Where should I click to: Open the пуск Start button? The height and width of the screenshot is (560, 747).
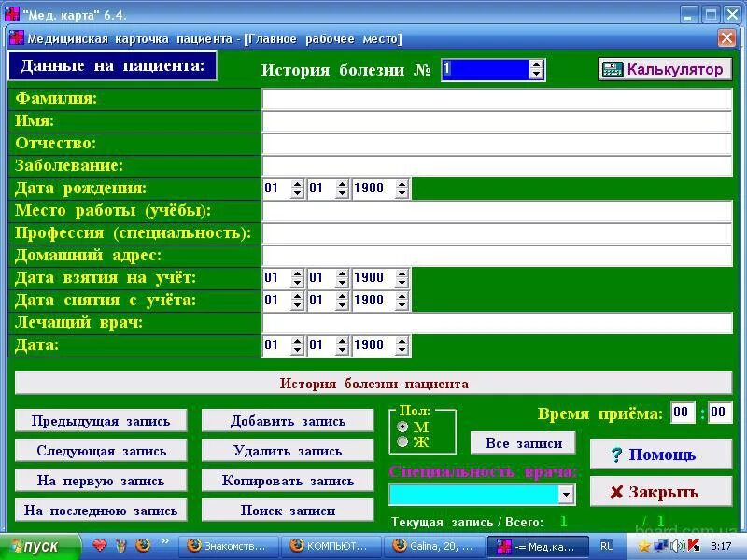pyautogui.click(x=40, y=546)
